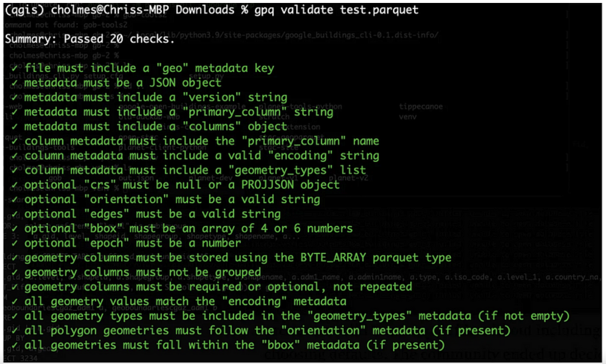Click the checkmark beside the valid "encoding" string line

tap(15, 156)
